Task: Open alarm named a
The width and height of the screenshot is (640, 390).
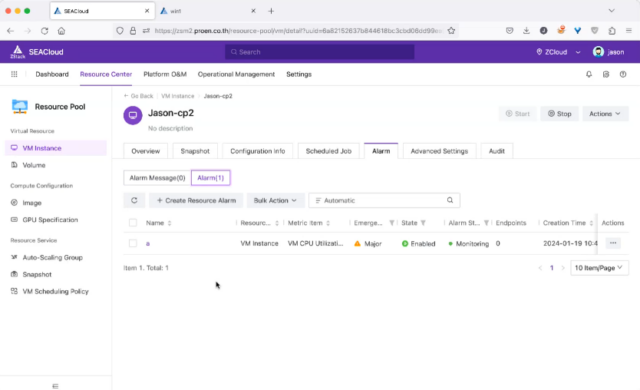Action: [x=148, y=244]
